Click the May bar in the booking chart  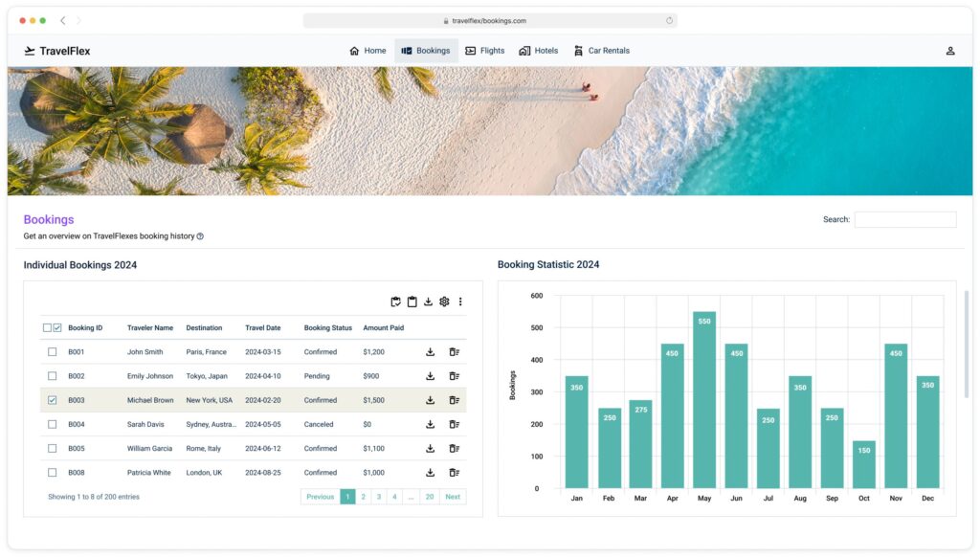click(x=704, y=402)
